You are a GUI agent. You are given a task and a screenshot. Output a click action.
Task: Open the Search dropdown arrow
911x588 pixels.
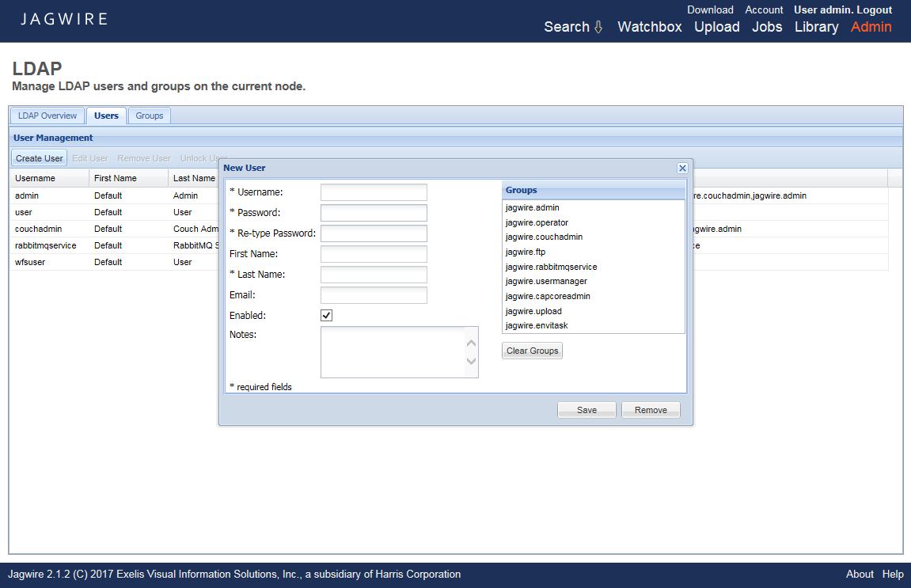pyautogui.click(x=598, y=27)
